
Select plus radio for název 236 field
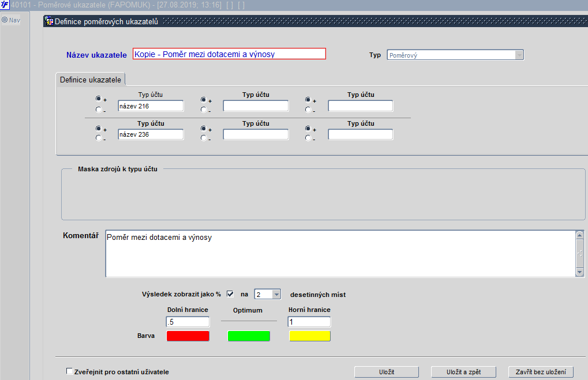[x=98, y=128]
